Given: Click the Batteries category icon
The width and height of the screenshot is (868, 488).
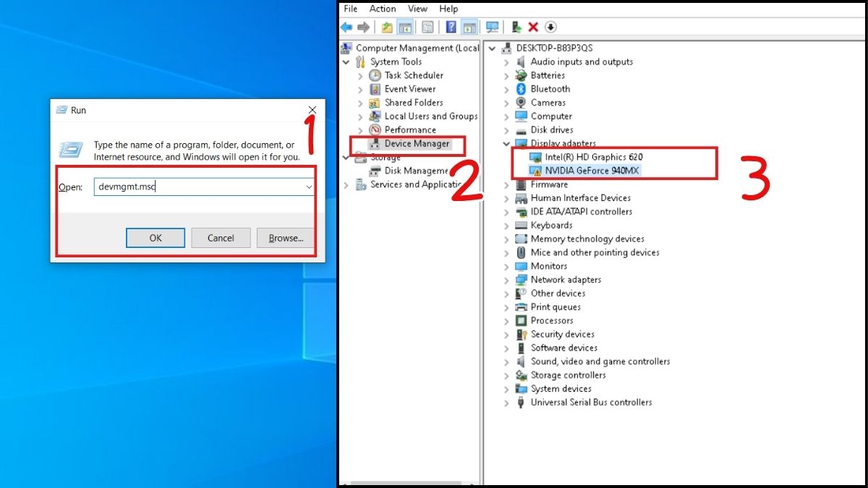Looking at the screenshot, I should 521,75.
